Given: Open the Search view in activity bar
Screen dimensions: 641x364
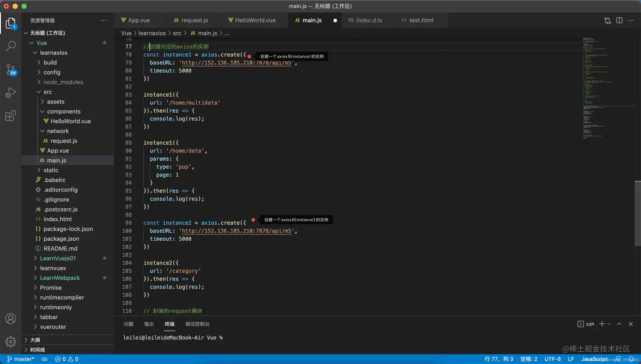Looking at the screenshot, I should (x=11, y=46).
